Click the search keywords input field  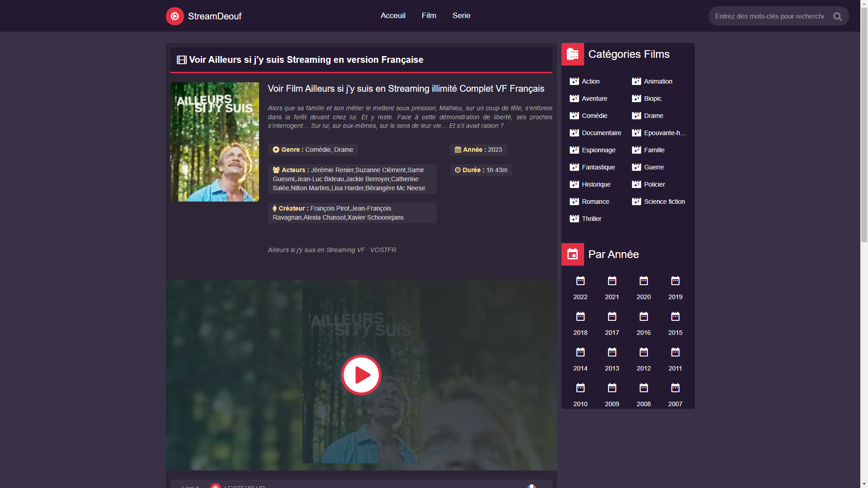pos(769,16)
